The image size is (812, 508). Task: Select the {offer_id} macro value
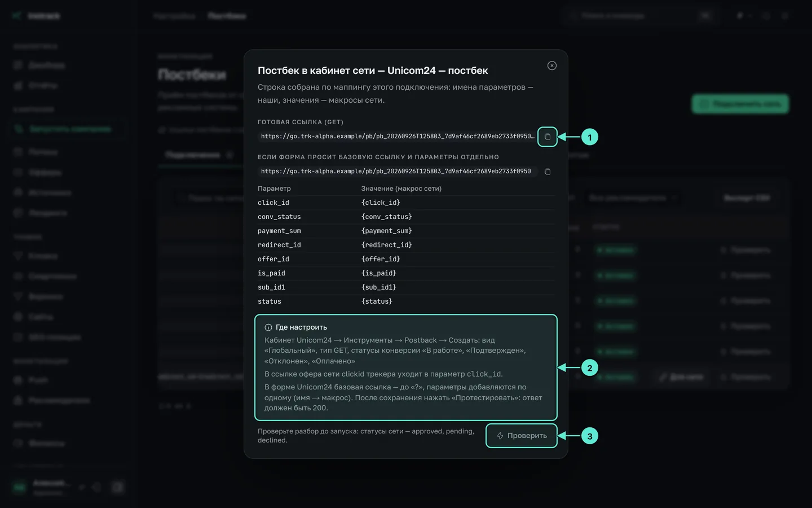tap(381, 259)
